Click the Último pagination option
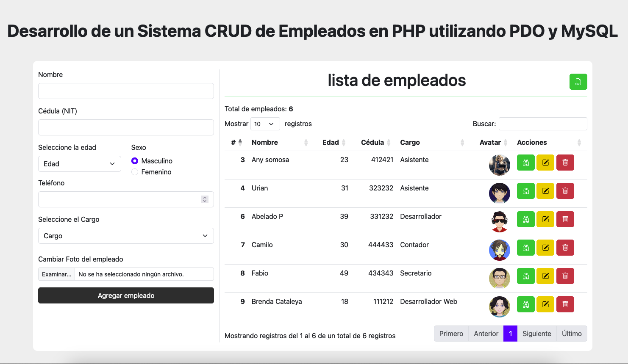Screen dimensions: 628x364 click(x=572, y=334)
